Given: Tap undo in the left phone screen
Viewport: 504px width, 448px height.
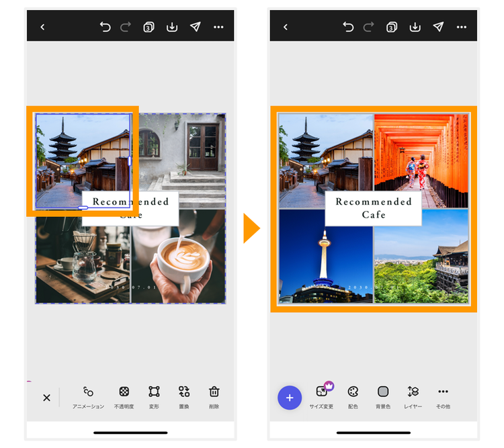Looking at the screenshot, I should tap(105, 27).
